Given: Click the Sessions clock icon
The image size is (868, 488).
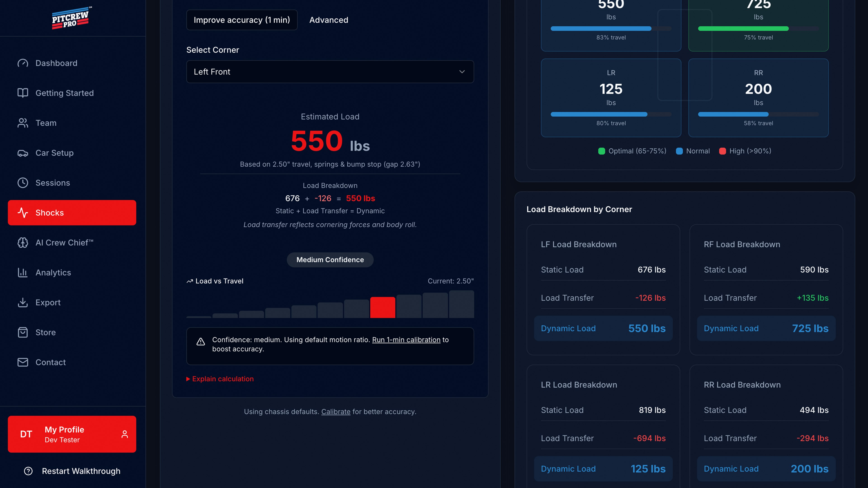Looking at the screenshot, I should click(23, 183).
